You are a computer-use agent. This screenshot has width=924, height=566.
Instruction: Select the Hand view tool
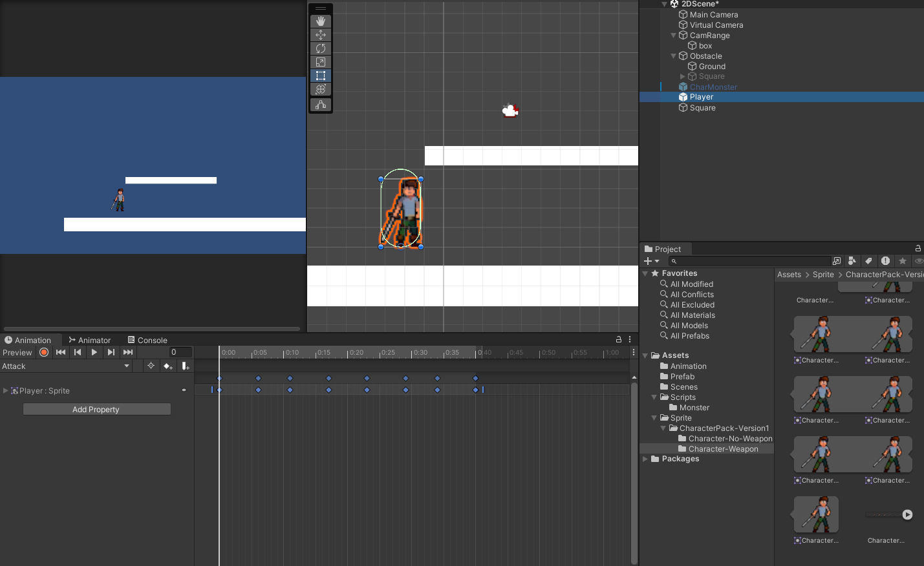click(320, 21)
